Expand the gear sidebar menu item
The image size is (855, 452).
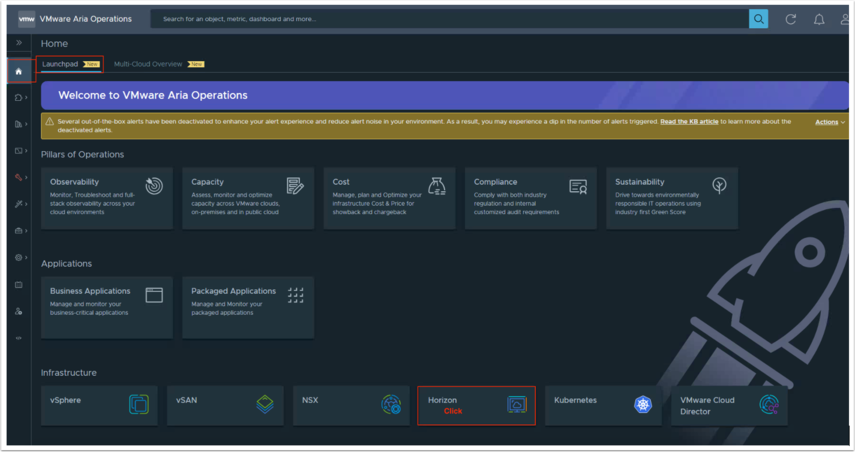(x=19, y=257)
